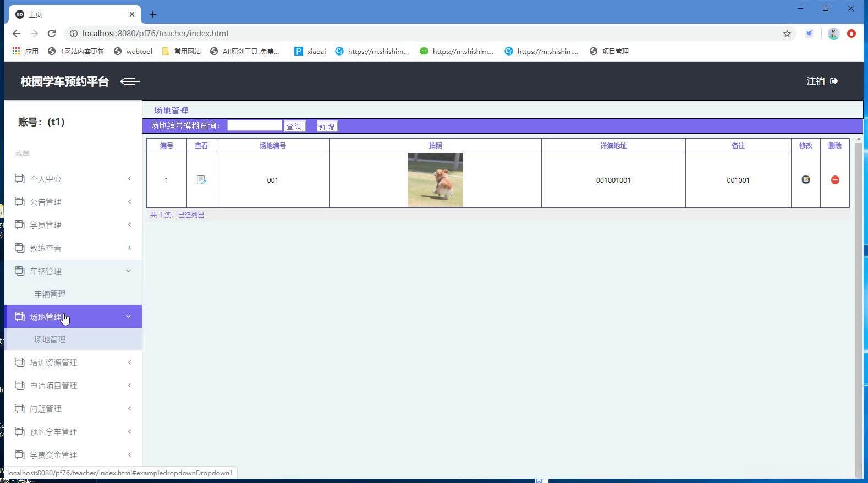Expand the 申请项目管理 chevron
The height and width of the screenshot is (483, 868).
point(129,385)
